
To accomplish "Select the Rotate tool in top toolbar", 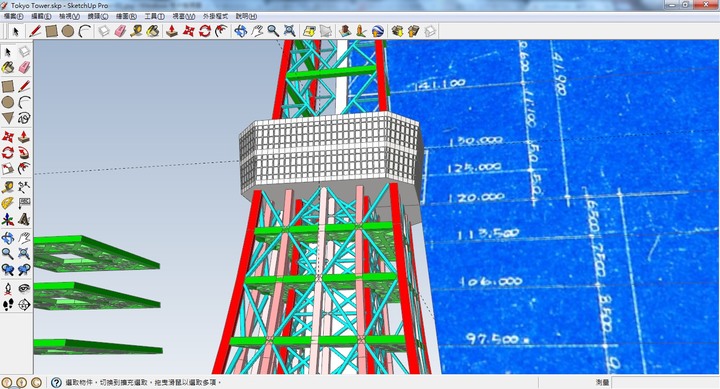I will pyautogui.click(x=205, y=31).
